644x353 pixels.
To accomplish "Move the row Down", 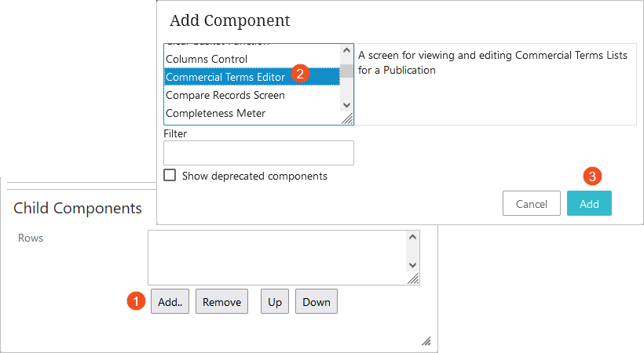I will point(317,302).
